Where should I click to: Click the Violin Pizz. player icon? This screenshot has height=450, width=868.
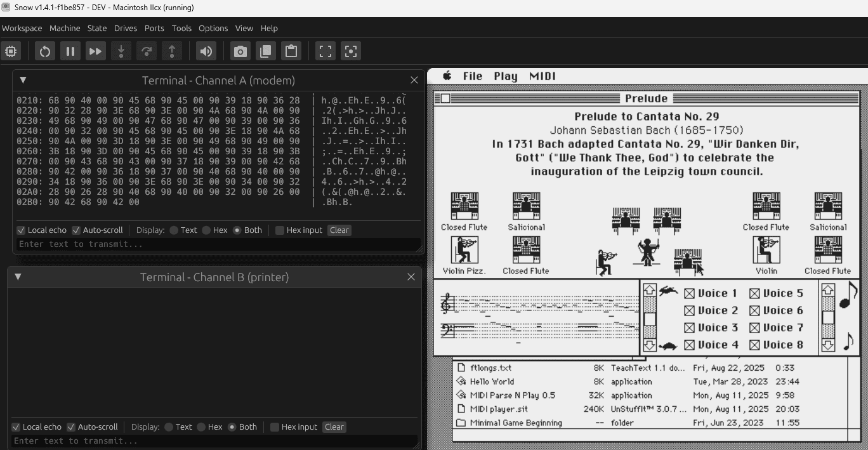464,249
